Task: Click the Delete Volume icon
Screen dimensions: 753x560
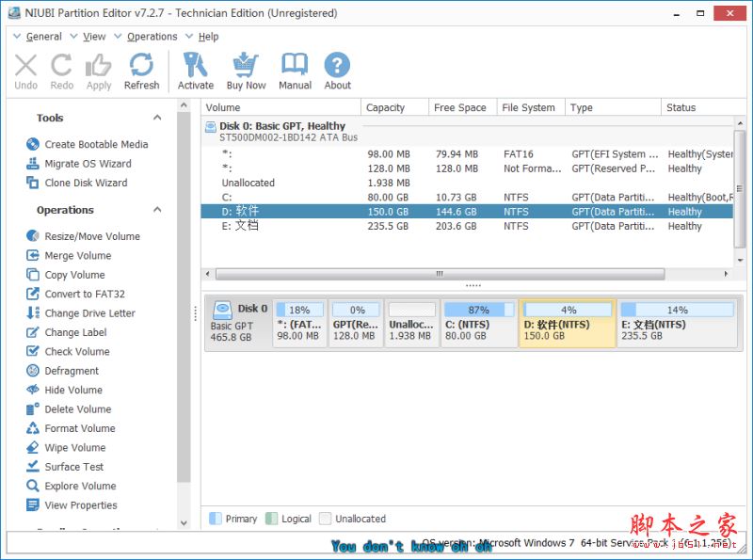Action: 33,408
